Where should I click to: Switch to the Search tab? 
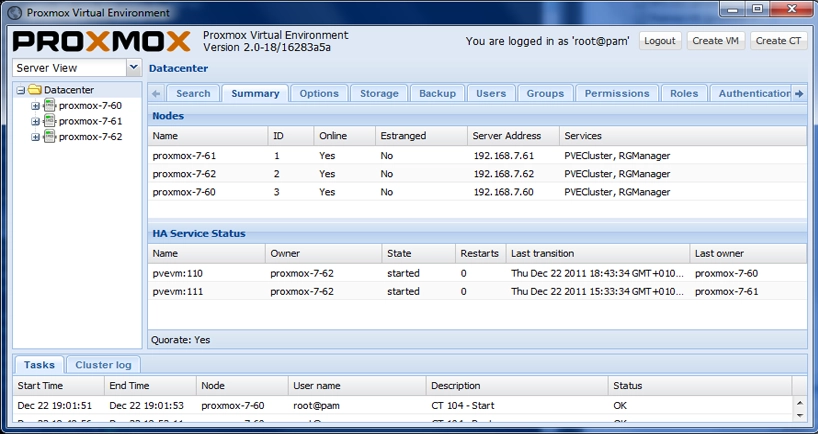(x=193, y=93)
